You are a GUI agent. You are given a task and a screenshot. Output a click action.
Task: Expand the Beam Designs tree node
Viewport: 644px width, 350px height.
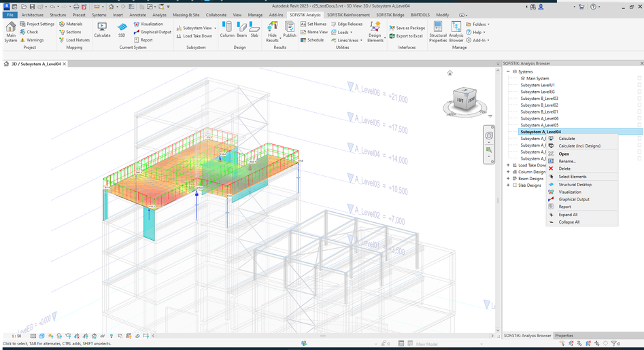(508, 179)
